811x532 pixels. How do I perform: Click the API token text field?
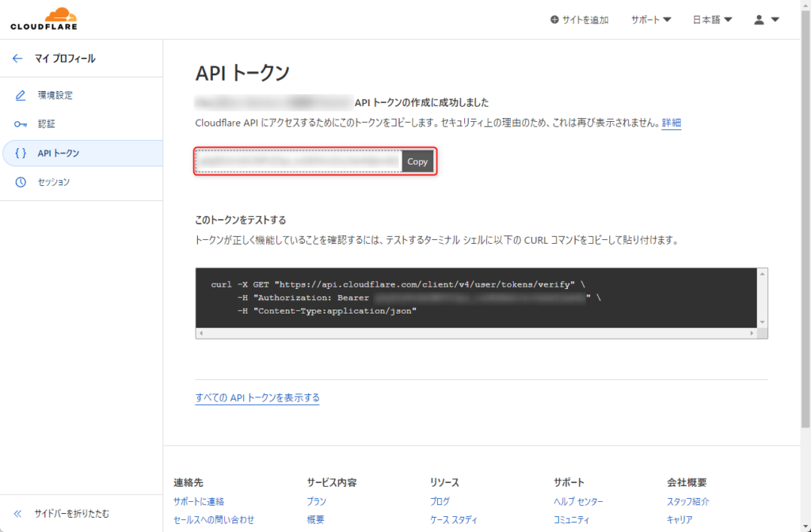pyautogui.click(x=299, y=161)
